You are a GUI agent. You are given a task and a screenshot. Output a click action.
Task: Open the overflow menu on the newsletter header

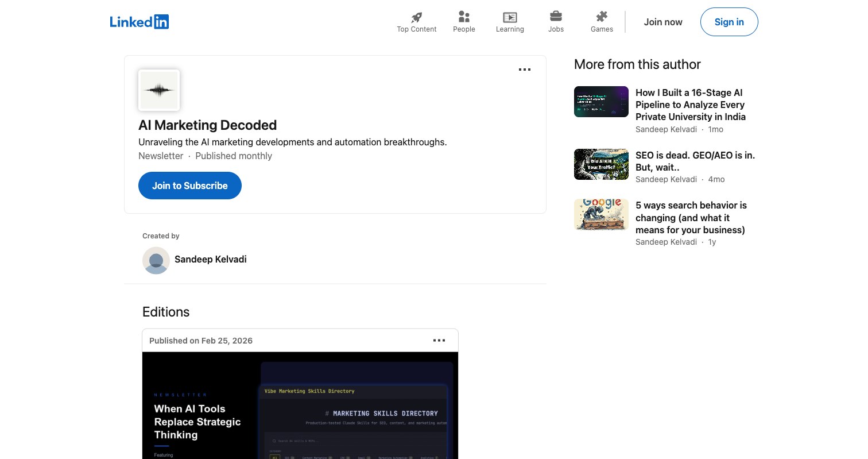524,70
